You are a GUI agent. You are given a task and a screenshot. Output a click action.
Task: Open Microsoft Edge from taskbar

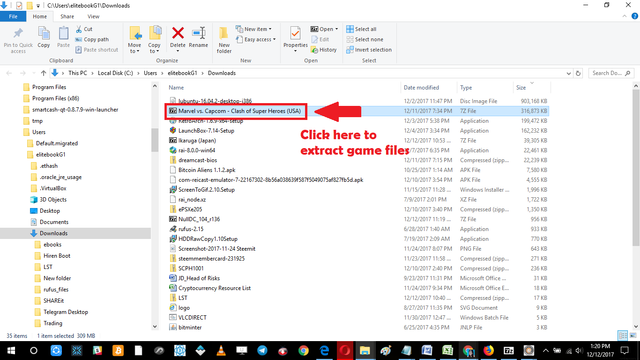point(324,351)
